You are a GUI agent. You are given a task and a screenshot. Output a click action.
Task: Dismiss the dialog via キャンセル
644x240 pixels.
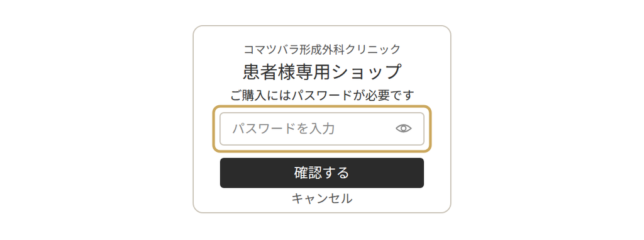[x=321, y=198]
